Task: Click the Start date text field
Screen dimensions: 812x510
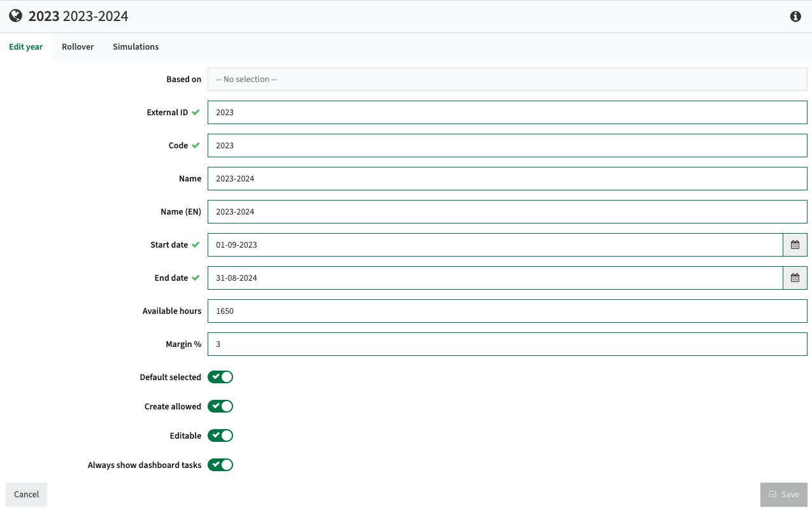Action: tap(495, 244)
